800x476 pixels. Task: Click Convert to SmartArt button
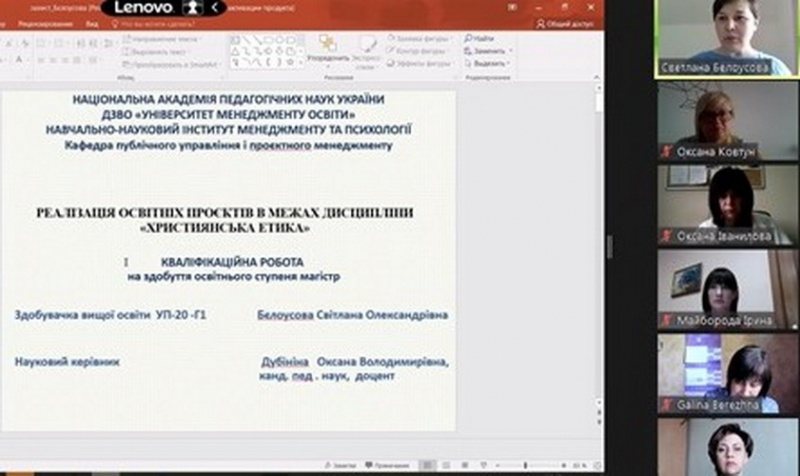click(x=172, y=64)
